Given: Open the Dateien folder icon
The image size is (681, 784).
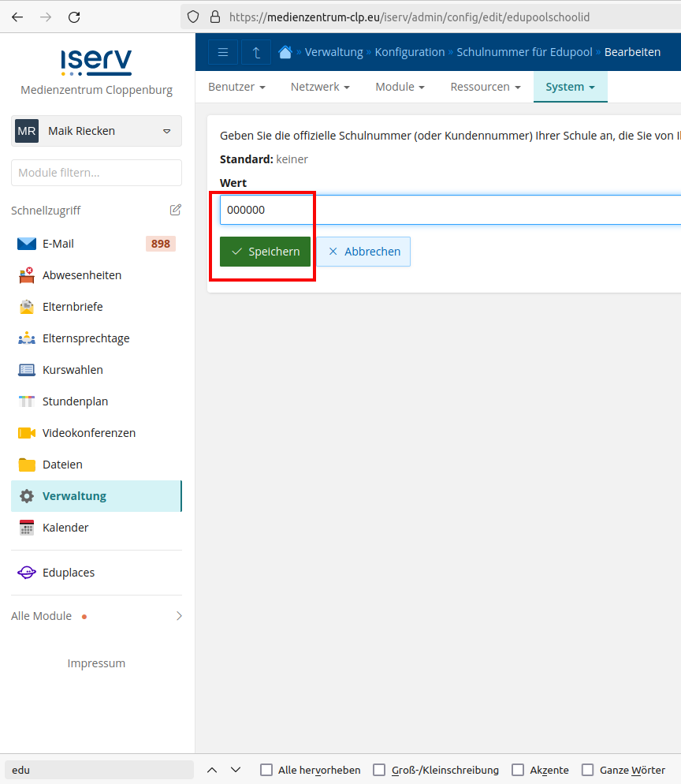Looking at the screenshot, I should (x=27, y=465).
